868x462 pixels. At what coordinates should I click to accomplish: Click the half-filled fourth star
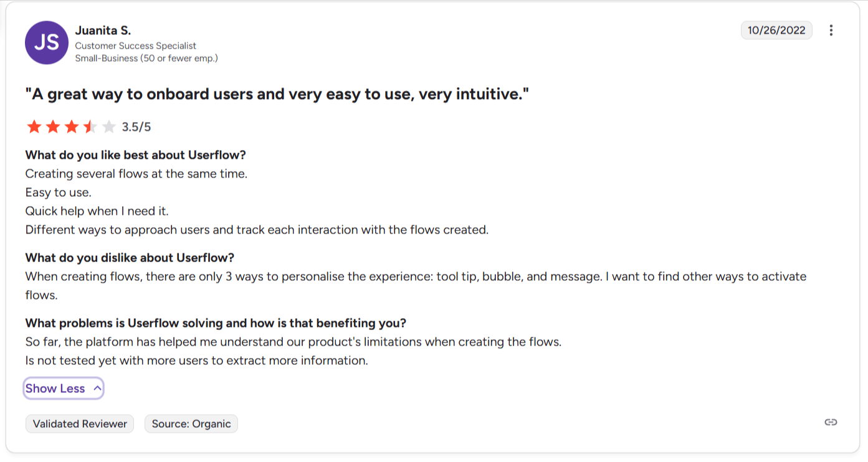(90, 127)
